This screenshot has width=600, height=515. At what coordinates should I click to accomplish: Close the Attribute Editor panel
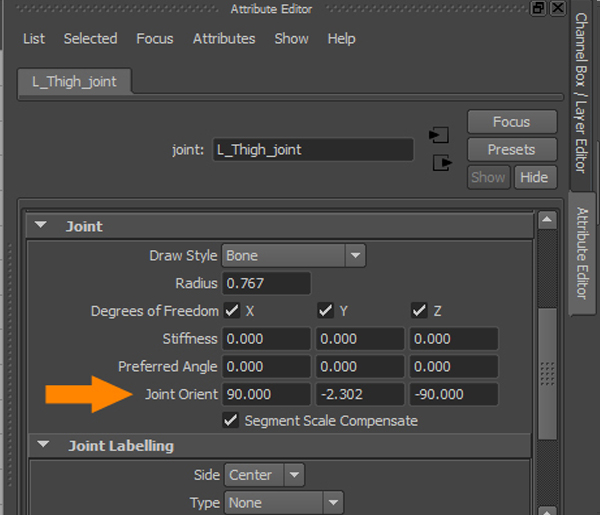point(558,8)
